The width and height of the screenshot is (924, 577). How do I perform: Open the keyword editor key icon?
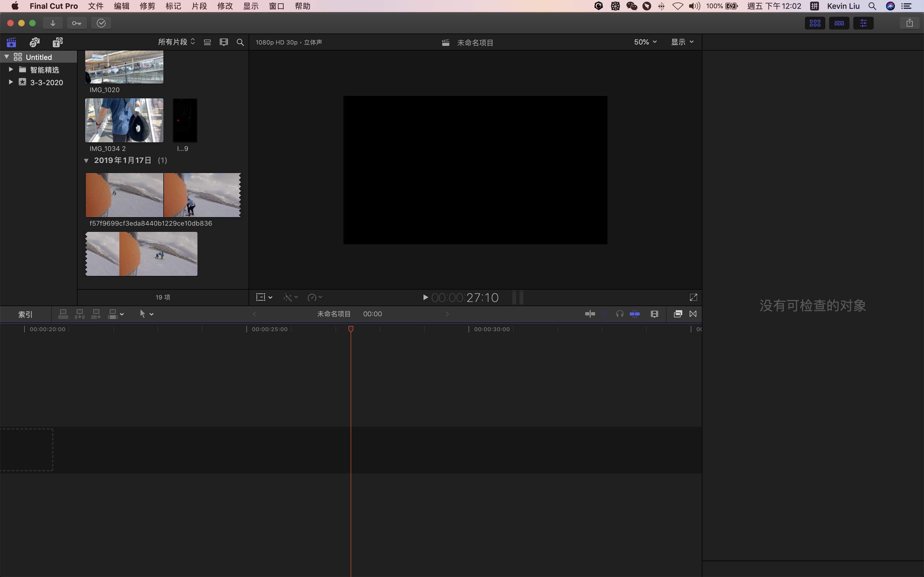point(76,23)
